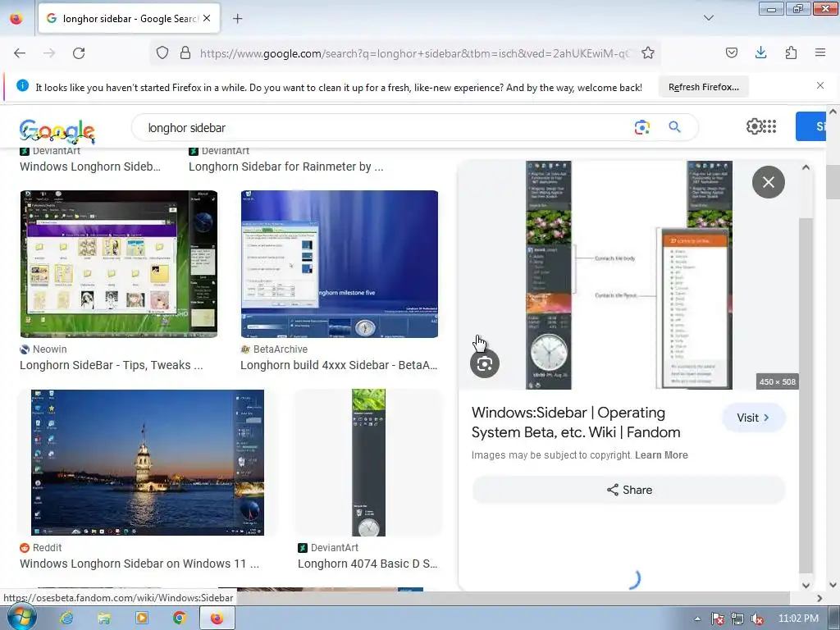Click the Visit button
840x630 pixels.
(x=753, y=418)
